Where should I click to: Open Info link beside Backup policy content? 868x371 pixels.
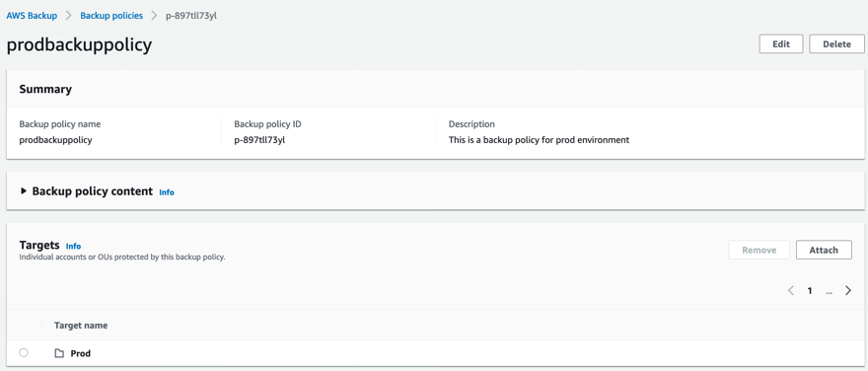click(x=167, y=192)
